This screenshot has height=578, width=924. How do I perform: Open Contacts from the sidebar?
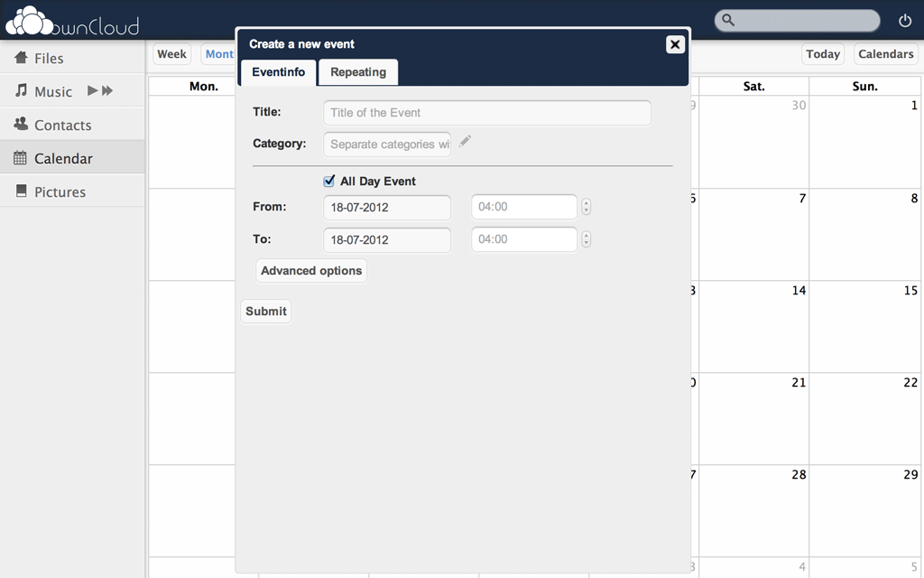tap(62, 125)
